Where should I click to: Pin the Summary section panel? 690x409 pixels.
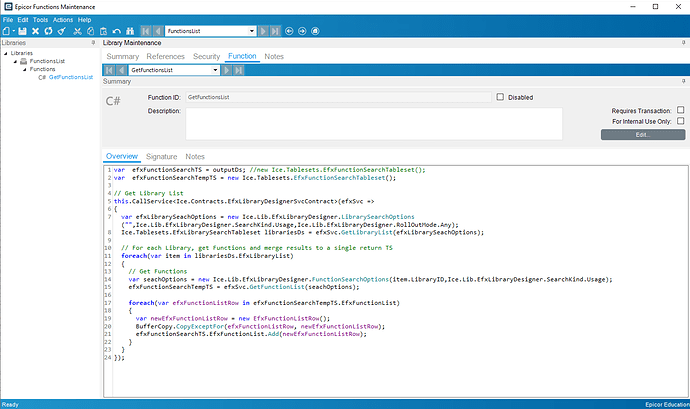[683, 81]
